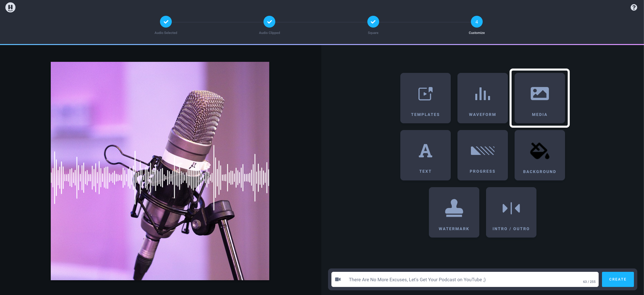Viewport: 644px width, 295px height.
Task: Click the "63 / 255" character counter
Action: tap(589, 282)
